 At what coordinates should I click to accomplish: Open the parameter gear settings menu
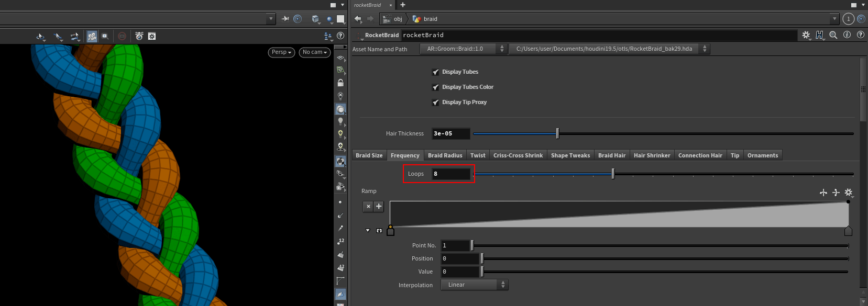tap(806, 35)
